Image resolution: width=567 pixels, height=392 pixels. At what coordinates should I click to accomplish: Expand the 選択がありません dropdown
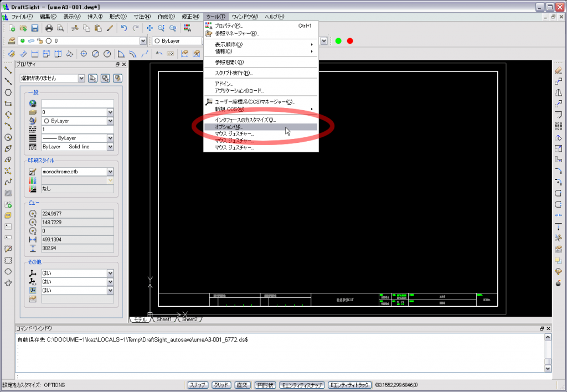[81, 78]
